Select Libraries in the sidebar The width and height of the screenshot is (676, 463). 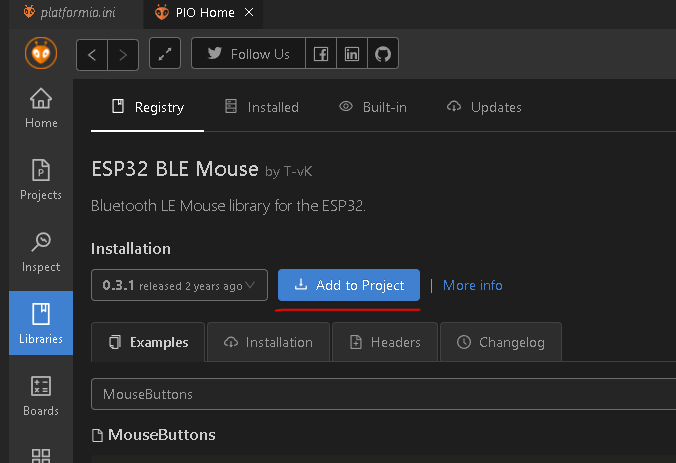(x=41, y=323)
